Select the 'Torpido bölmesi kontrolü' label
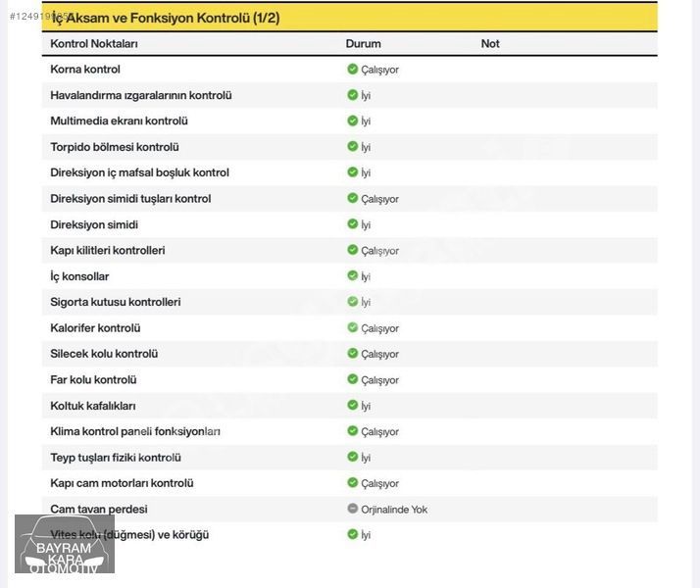The width and height of the screenshot is (700, 588). point(115,147)
